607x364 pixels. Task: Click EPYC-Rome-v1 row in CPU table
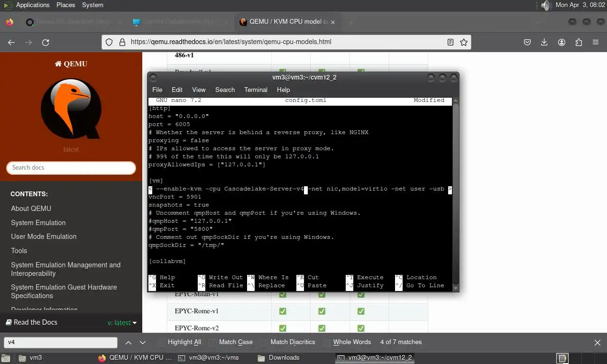297,311
